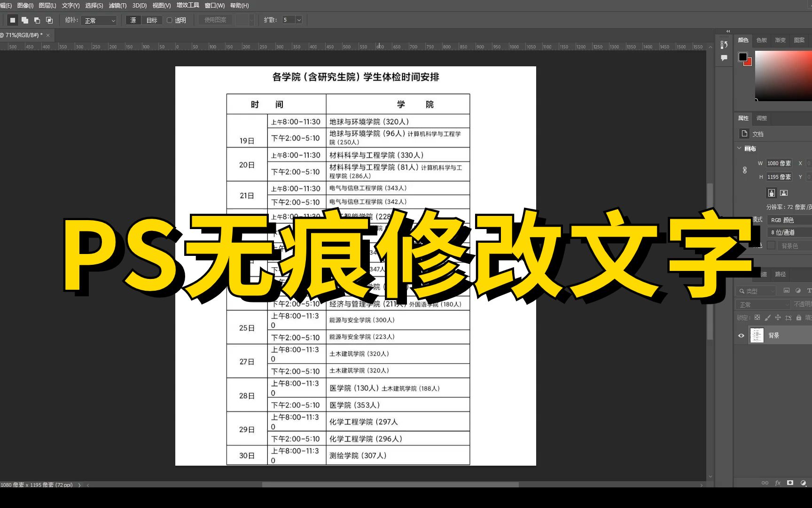Open the 类型 layer filter dropdown
812x508 pixels.
[755, 291]
